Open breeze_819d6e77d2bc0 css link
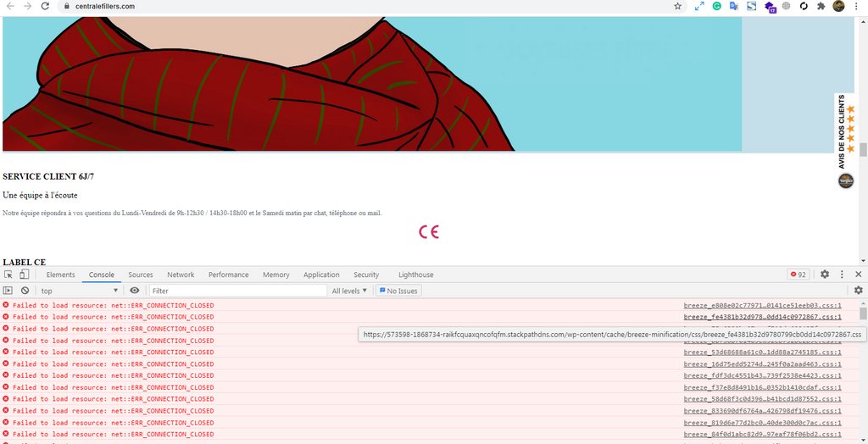868x444 pixels. point(762,423)
